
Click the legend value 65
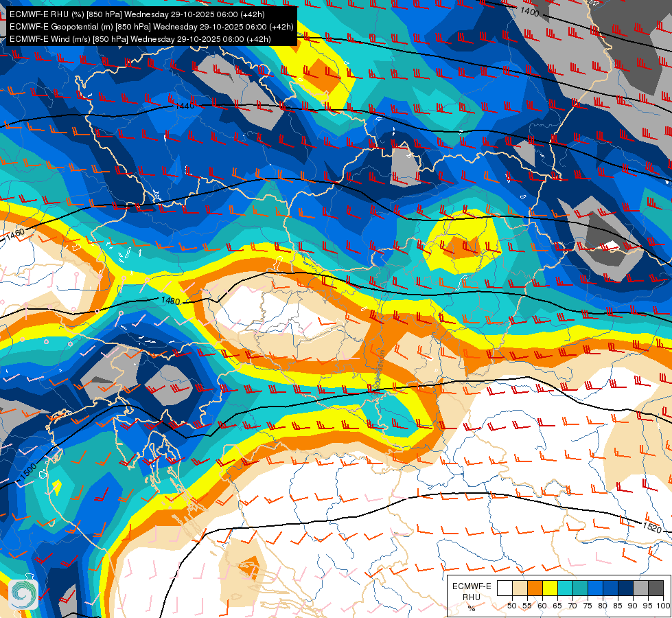point(557,606)
